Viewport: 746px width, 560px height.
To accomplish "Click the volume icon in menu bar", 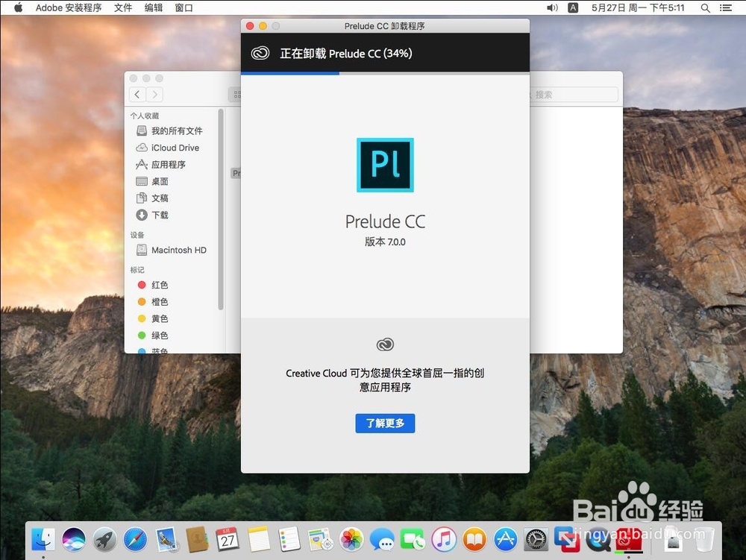I will pos(552,7).
